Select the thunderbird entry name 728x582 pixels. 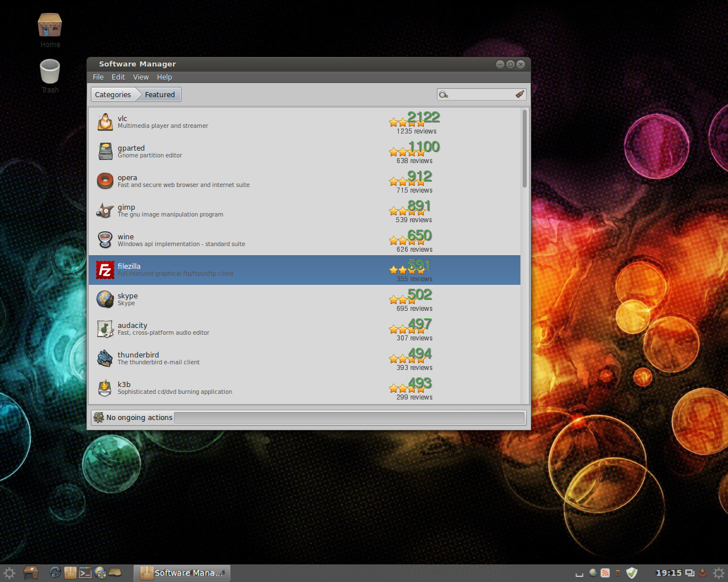point(138,355)
